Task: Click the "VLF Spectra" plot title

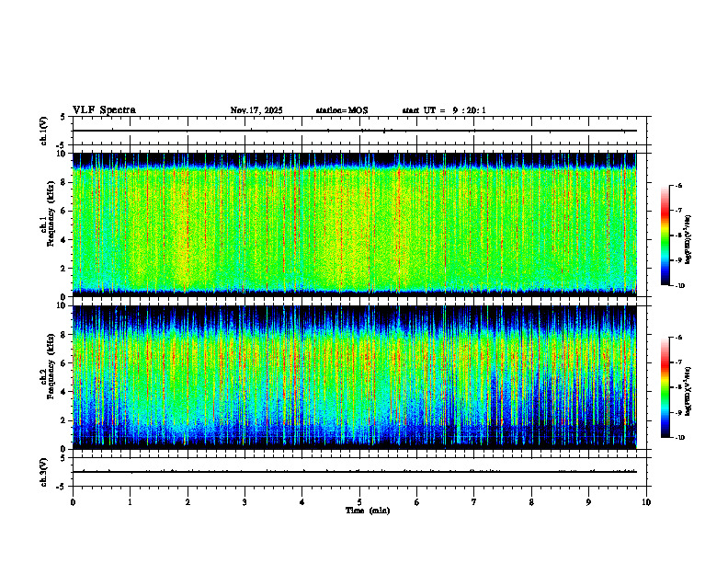Action: [x=104, y=110]
